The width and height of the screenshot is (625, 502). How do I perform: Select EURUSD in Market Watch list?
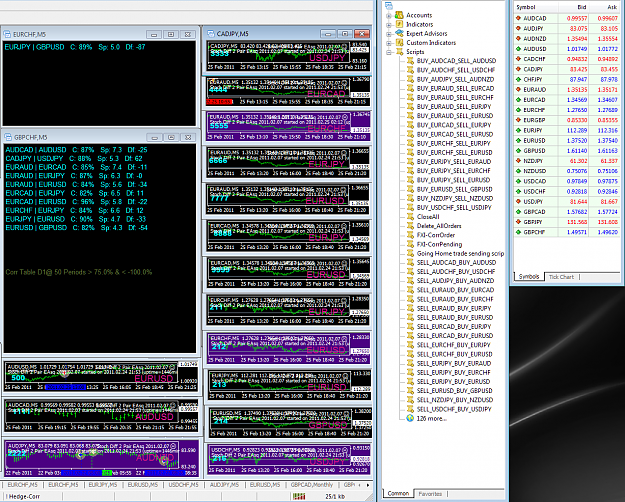[568, 140]
